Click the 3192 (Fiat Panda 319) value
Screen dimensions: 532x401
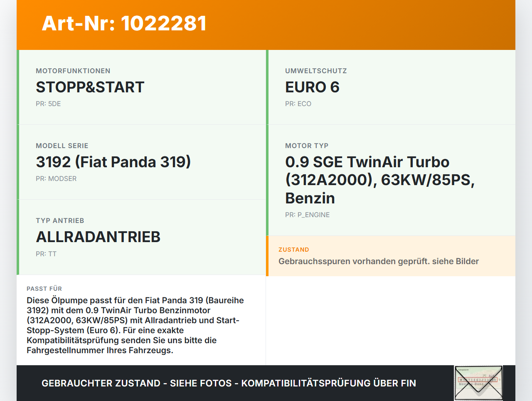pos(113,162)
